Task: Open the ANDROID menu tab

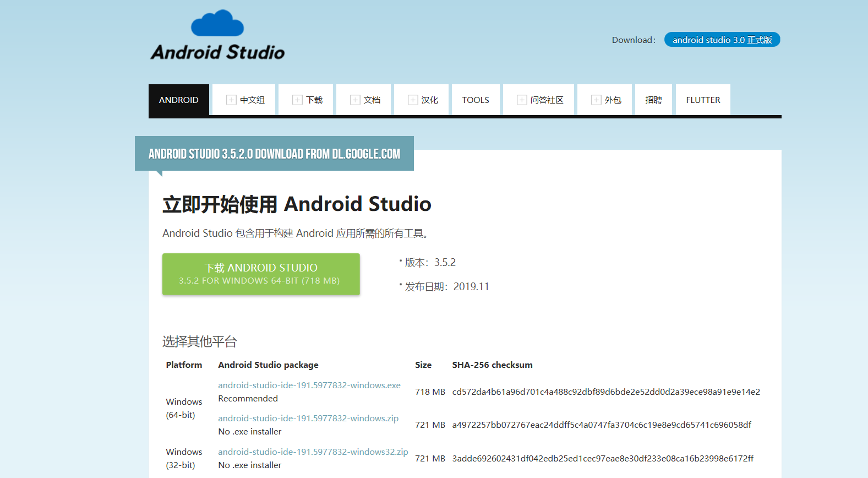Action: click(x=179, y=100)
